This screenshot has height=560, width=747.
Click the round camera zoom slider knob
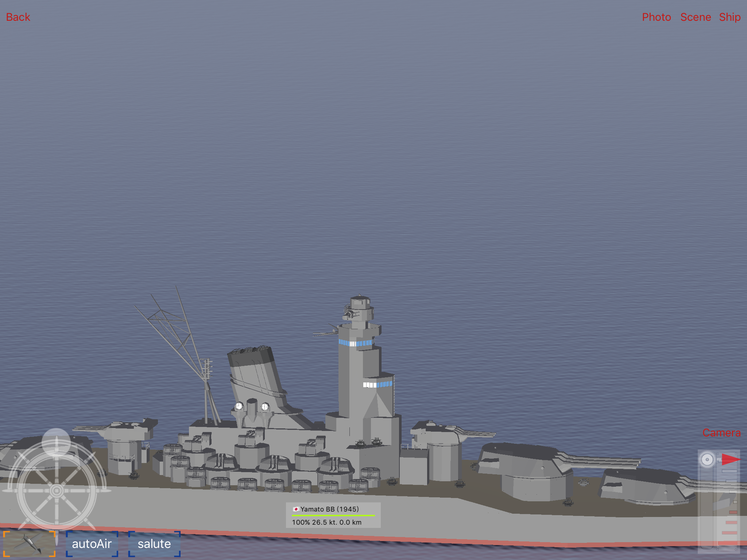[707, 459]
